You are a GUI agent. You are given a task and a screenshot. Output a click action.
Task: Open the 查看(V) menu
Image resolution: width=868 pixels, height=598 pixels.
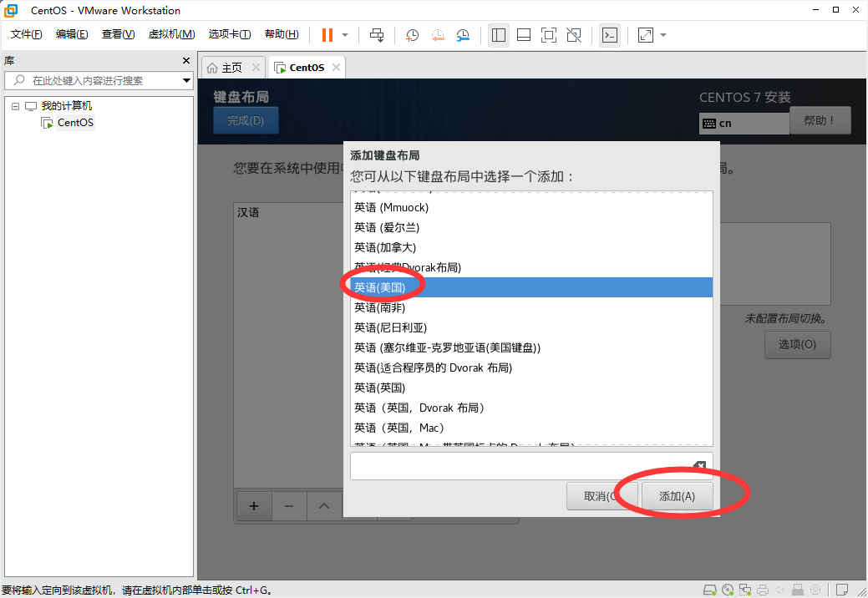118,34
